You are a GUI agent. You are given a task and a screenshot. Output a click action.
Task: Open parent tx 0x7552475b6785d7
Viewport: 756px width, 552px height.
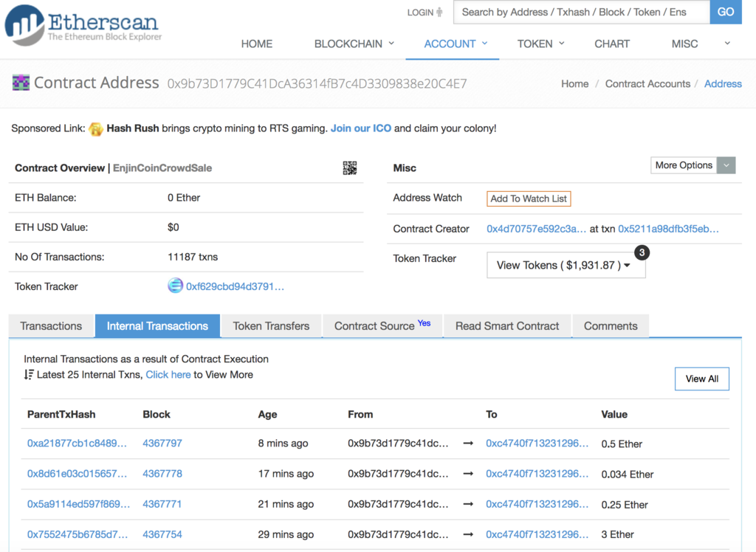pyautogui.click(x=77, y=534)
